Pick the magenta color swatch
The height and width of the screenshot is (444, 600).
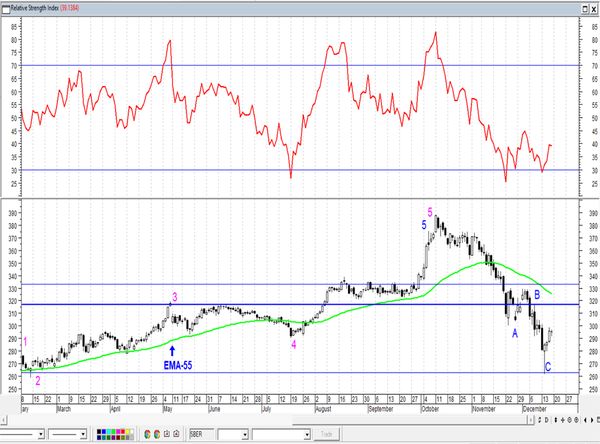118,431
